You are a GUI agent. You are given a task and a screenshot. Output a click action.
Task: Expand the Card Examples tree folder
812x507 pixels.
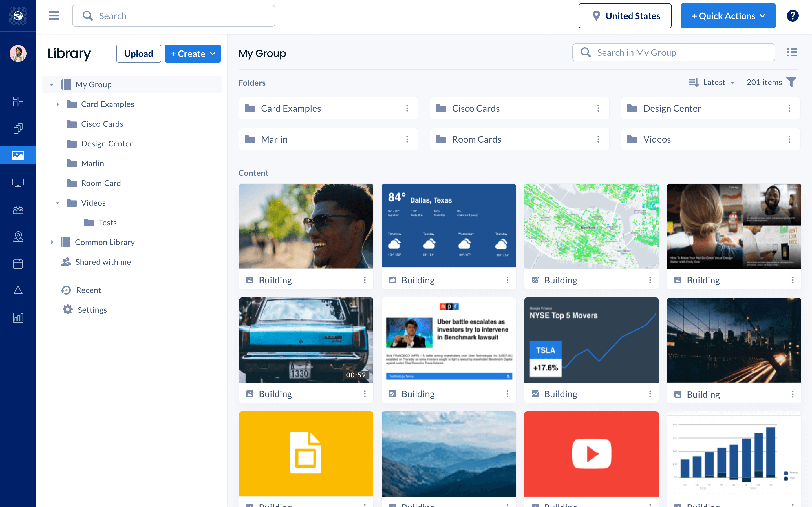click(58, 104)
